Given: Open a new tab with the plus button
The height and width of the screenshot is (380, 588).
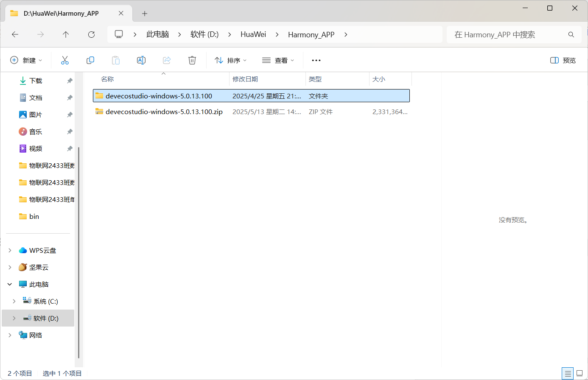Looking at the screenshot, I should pos(145,14).
